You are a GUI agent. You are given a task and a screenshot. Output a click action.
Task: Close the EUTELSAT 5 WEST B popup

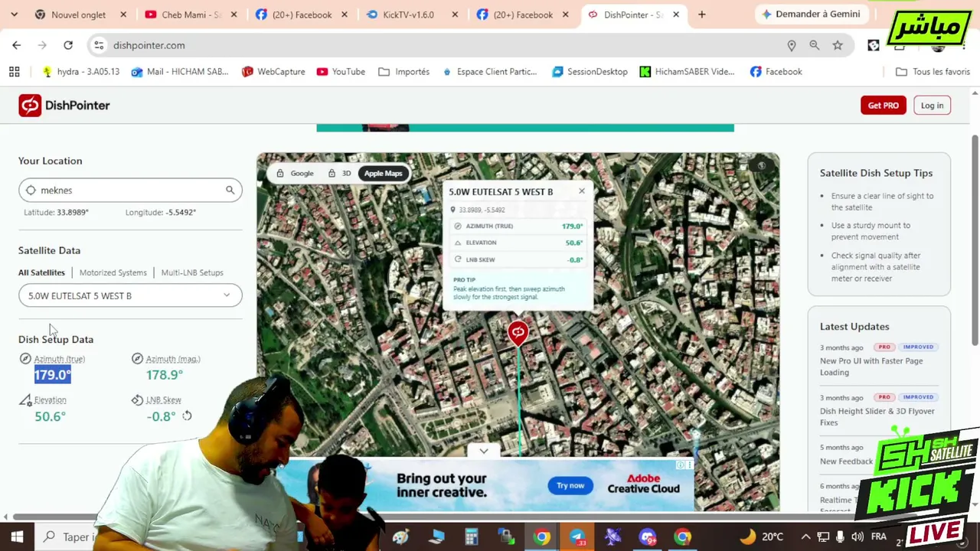point(582,191)
